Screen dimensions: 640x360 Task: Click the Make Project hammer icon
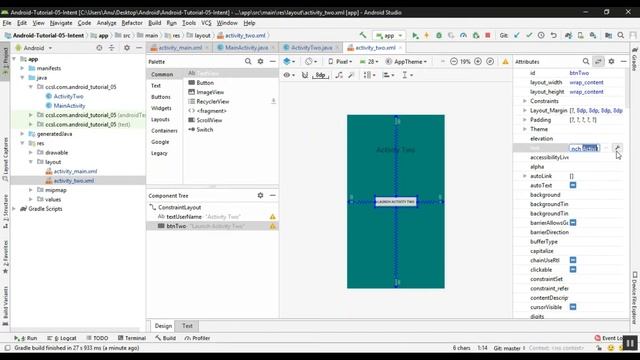362,36
